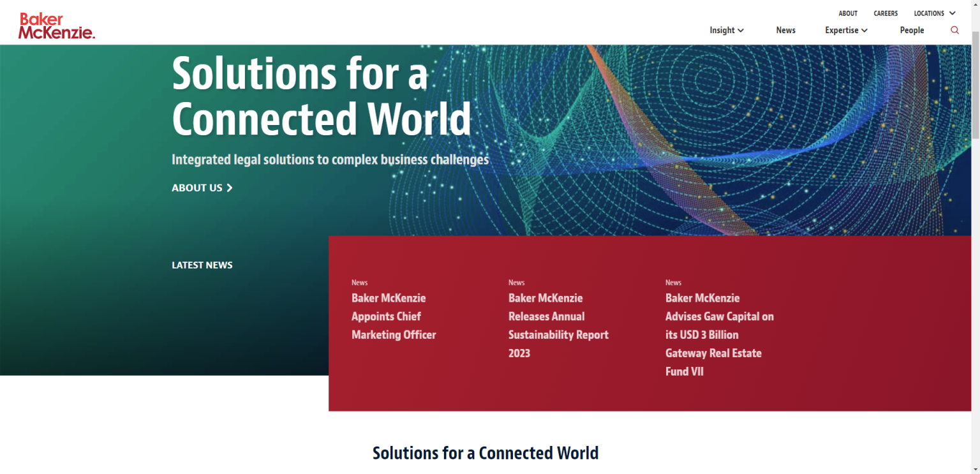Click the arrow next to ABOUT US
Viewport: 980px width, 474px height.
click(230, 188)
